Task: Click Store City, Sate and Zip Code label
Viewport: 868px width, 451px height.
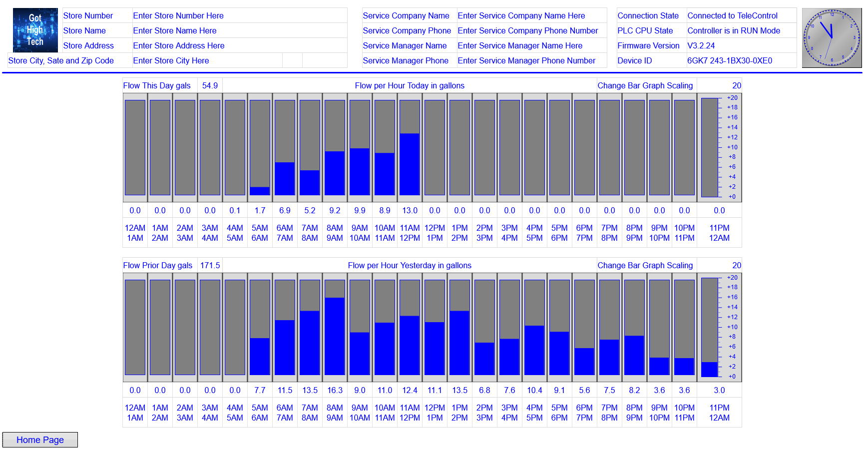Action: (61, 60)
